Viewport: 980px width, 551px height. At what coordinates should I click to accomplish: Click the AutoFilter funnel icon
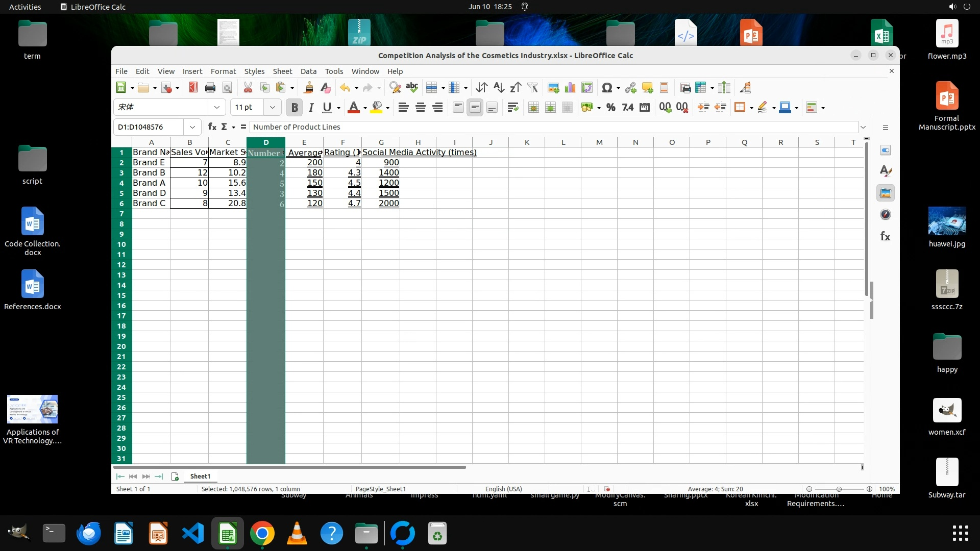tap(532, 88)
